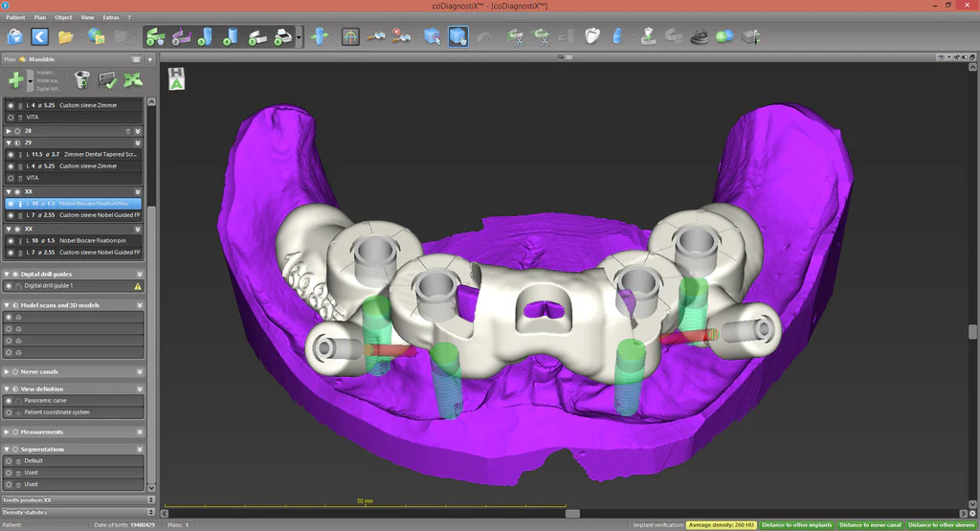Click the parallelize implants icon with green arrows
Image resolution: width=980 pixels, height=531 pixels.
320,37
